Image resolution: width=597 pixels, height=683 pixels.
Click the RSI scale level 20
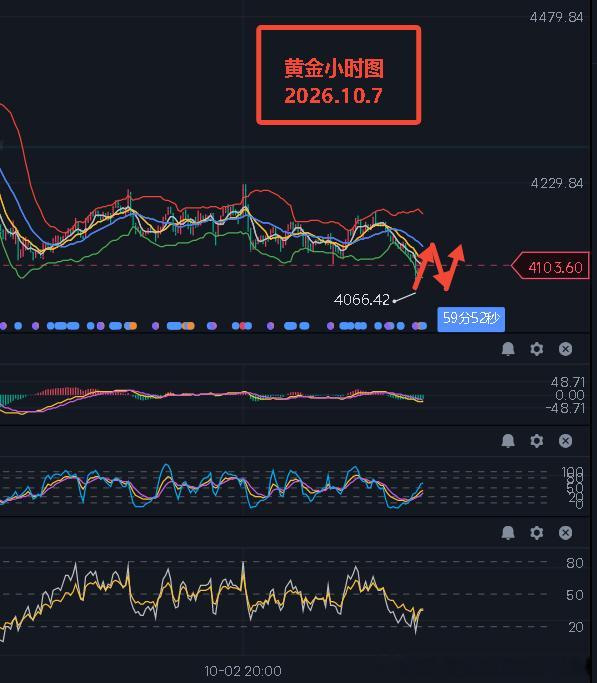[575, 627]
